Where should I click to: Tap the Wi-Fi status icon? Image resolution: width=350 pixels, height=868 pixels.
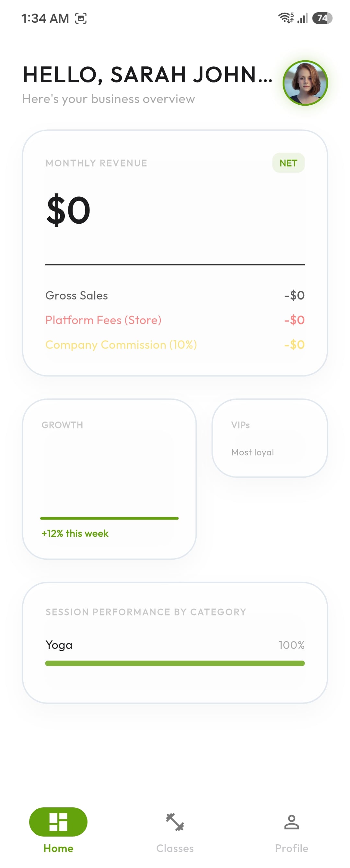(x=286, y=18)
